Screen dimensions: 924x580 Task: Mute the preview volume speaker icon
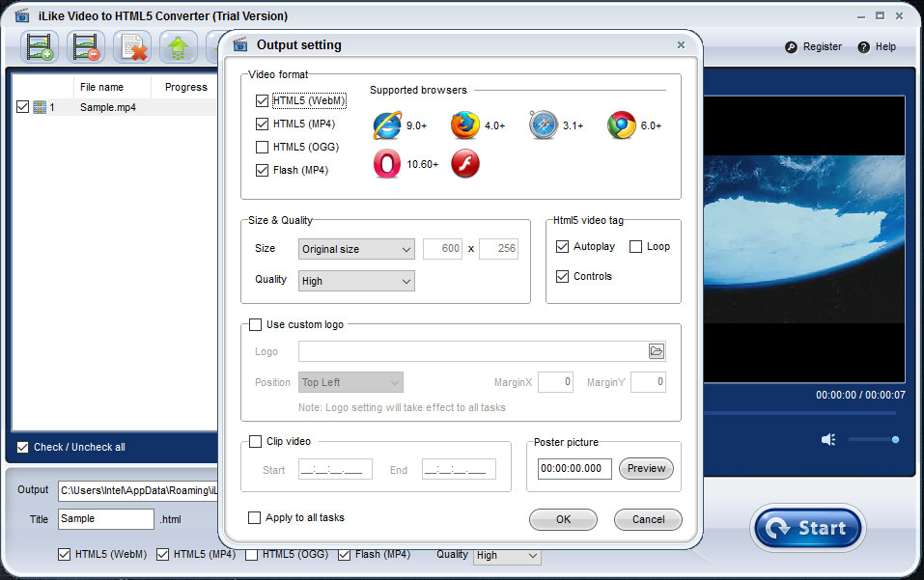tap(828, 440)
